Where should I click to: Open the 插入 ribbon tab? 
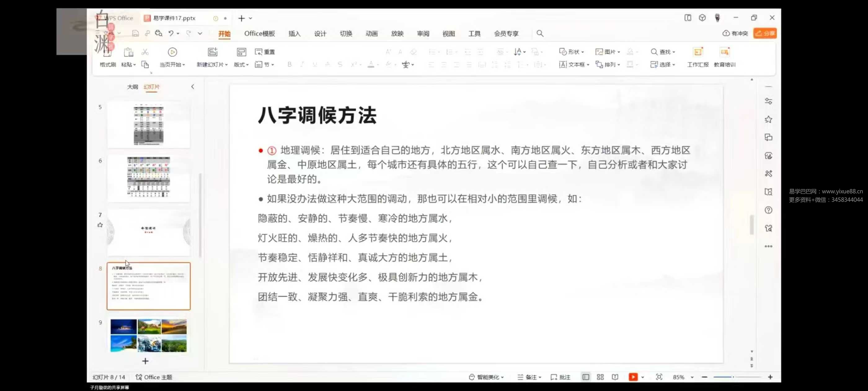[x=294, y=34]
